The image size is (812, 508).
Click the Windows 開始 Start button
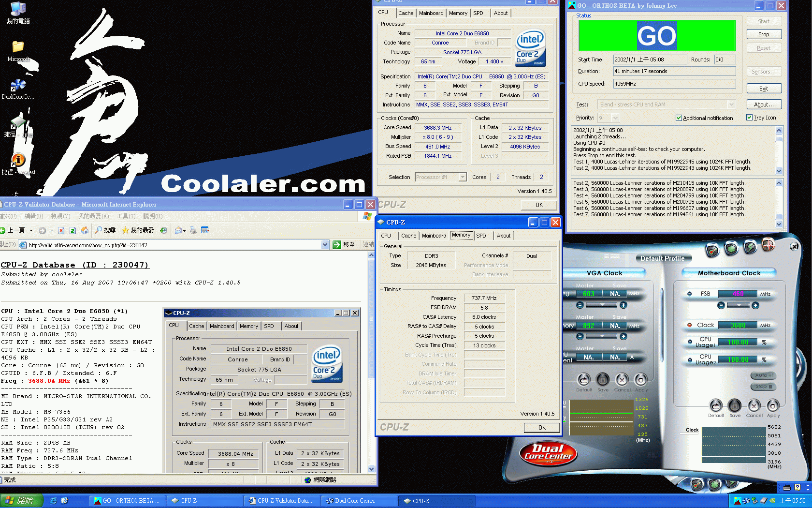[22, 501]
